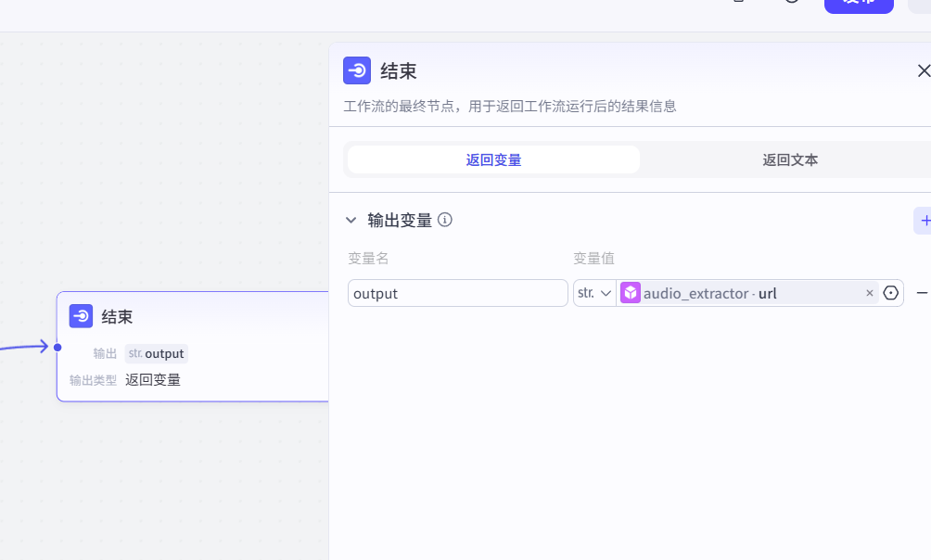Clear the audio_extractor url reference
This screenshot has width=931, height=560.
(x=869, y=293)
